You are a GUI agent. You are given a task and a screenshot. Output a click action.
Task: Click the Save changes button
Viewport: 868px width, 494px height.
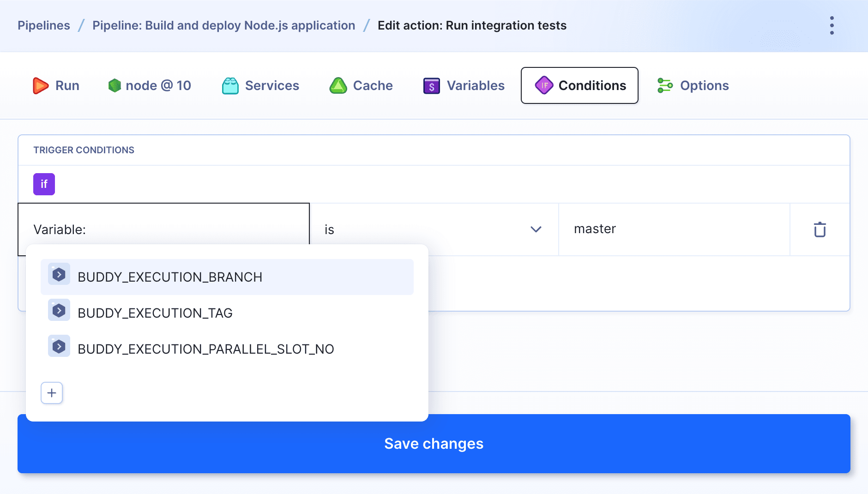[434, 444]
